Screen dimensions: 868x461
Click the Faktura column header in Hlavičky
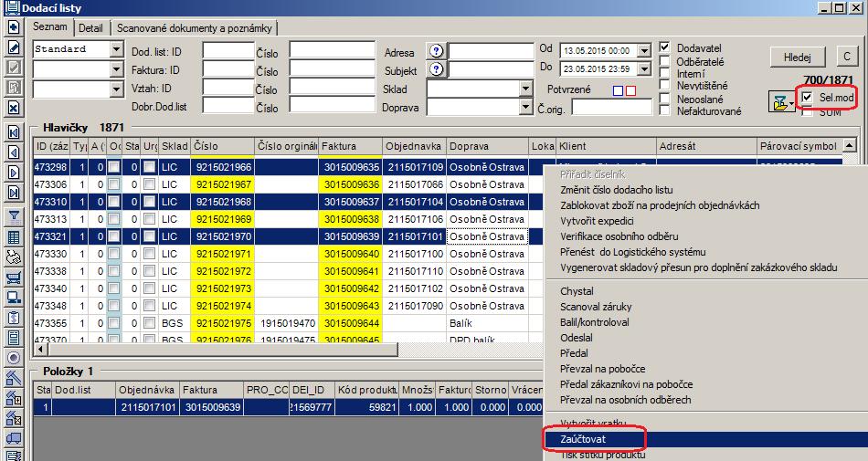click(351, 146)
